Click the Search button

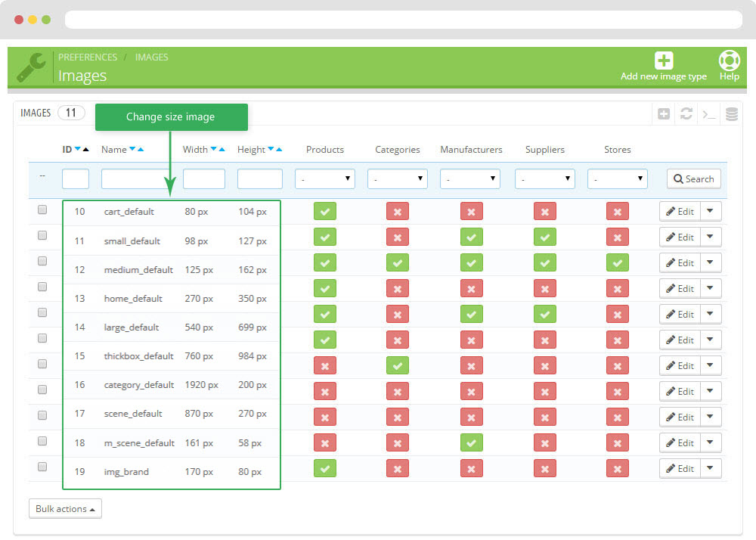click(x=693, y=179)
